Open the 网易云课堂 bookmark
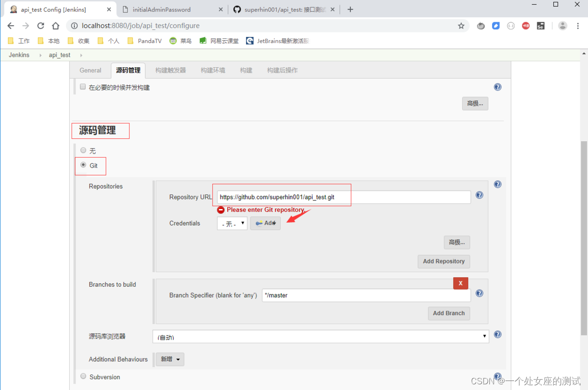Screen dimensions: 588x390 coord(219,41)
